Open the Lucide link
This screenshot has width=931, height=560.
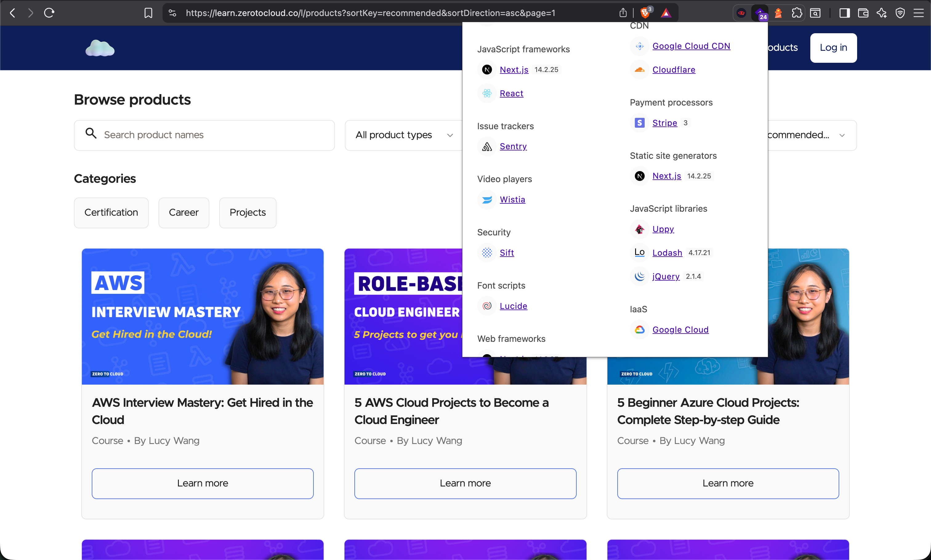click(514, 306)
